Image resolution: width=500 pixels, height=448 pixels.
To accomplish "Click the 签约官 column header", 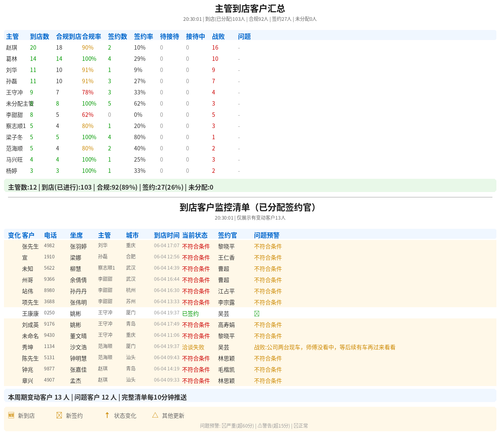I will point(227,235).
